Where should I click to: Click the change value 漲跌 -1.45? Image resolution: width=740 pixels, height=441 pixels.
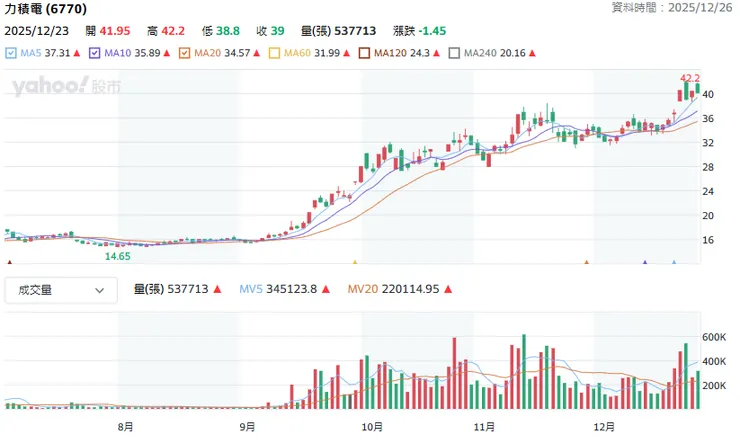click(419, 31)
